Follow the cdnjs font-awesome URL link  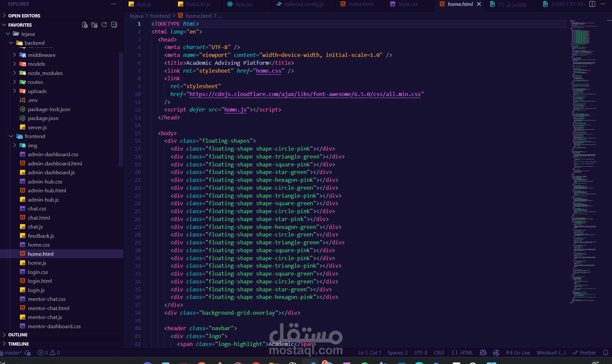(305, 94)
